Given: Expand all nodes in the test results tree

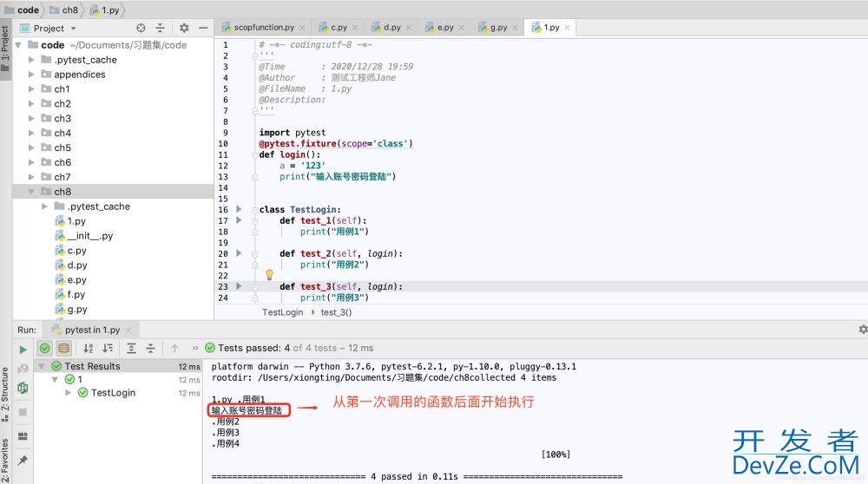Looking at the screenshot, I should pos(131,348).
